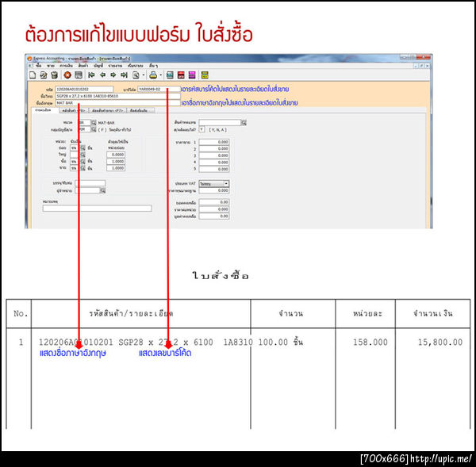Click the teal picture toolbar icon
The width and height of the screenshot is (476, 467).
pyautogui.click(x=170, y=75)
